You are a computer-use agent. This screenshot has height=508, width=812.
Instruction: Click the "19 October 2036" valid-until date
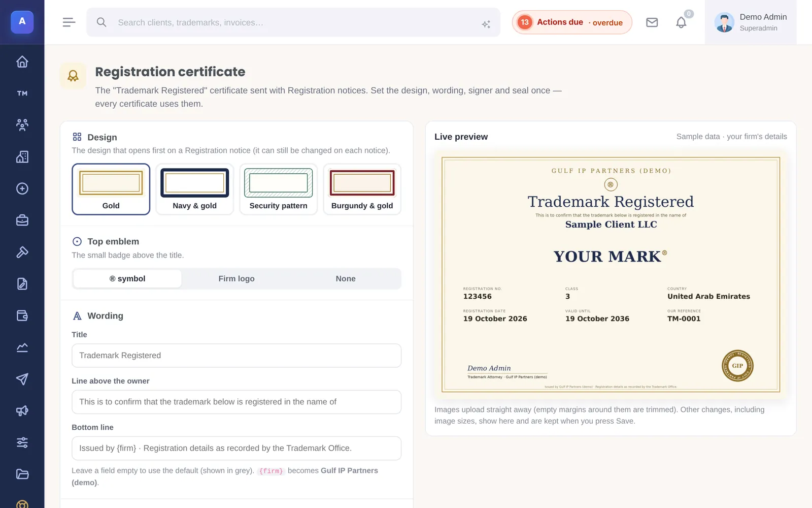click(597, 319)
